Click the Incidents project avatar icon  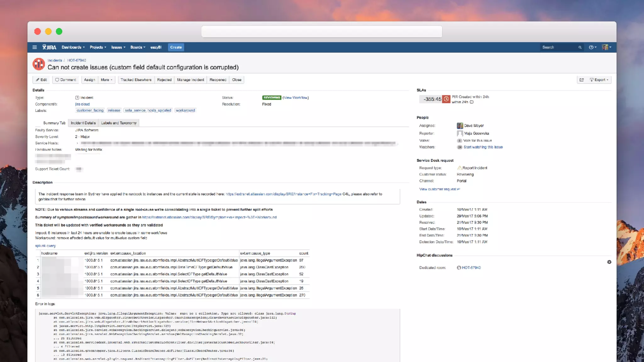[x=39, y=64]
